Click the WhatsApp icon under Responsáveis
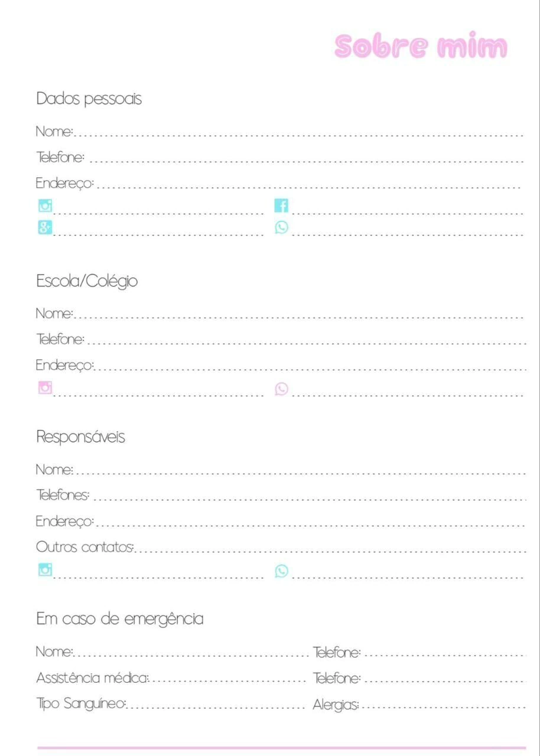This screenshot has width=540, height=756. [x=282, y=571]
